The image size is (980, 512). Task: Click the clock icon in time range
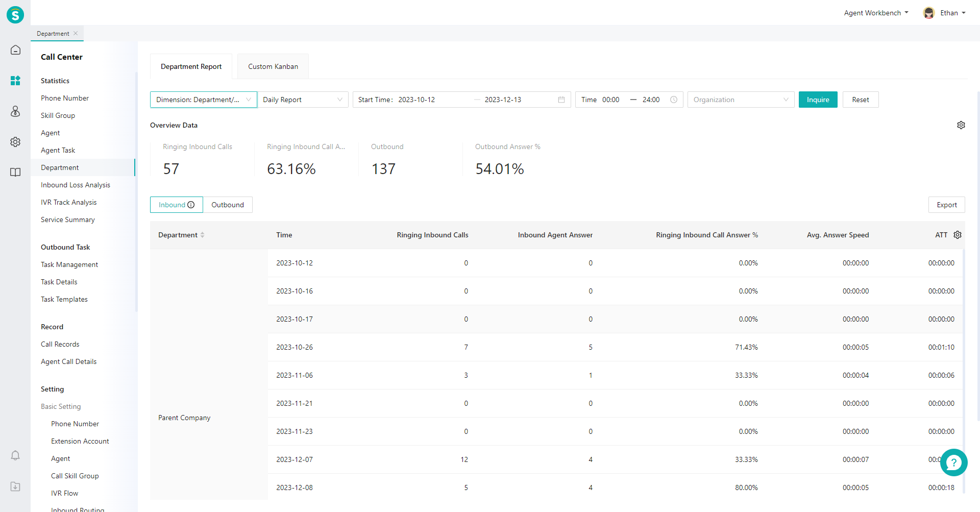point(674,100)
